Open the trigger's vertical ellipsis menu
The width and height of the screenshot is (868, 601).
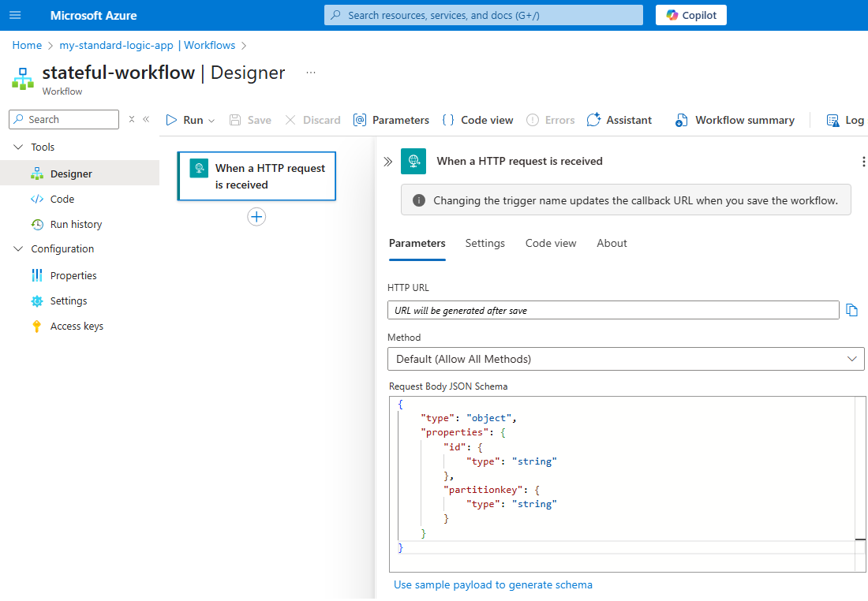point(862,161)
